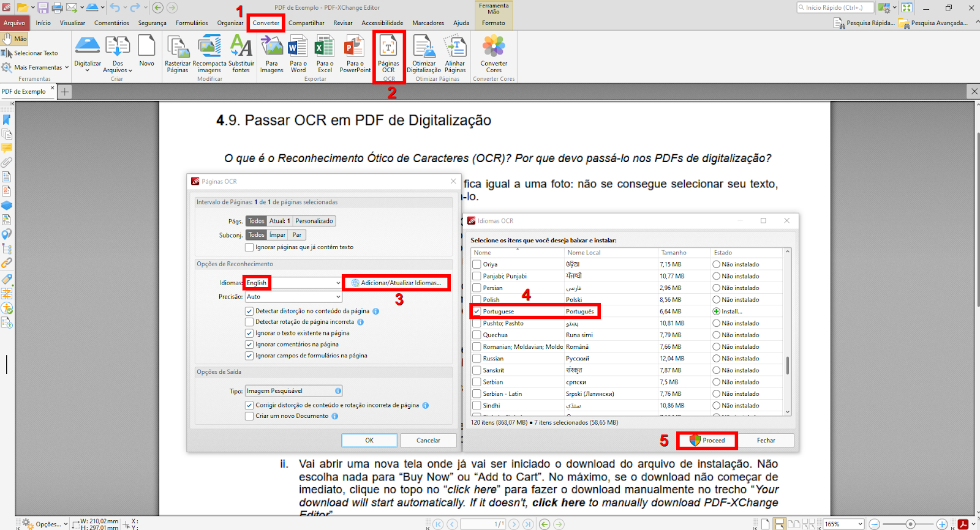980x530 pixels.
Task: Click Proceed in Idiomas OCR dialog
Action: pyautogui.click(x=707, y=440)
